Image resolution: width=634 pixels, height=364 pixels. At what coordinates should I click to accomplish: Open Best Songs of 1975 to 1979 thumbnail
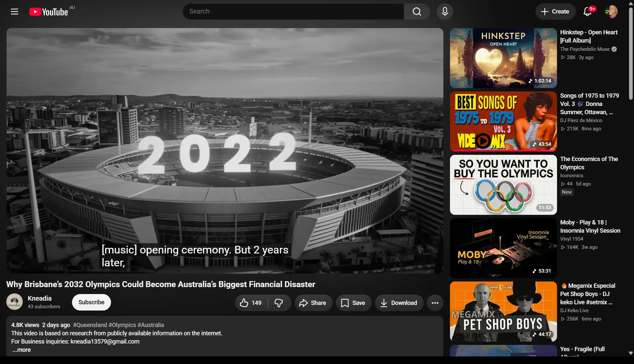pyautogui.click(x=503, y=121)
